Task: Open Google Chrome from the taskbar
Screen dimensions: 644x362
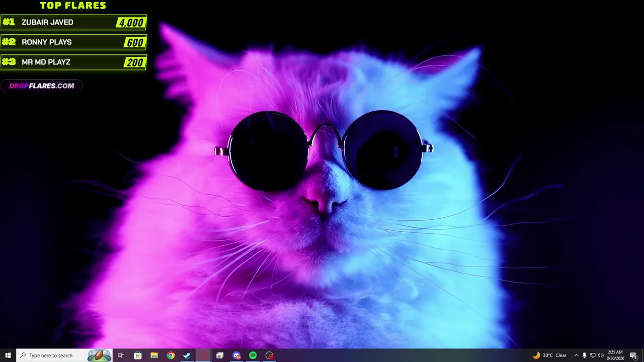Action: pyautogui.click(x=171, y=355)
